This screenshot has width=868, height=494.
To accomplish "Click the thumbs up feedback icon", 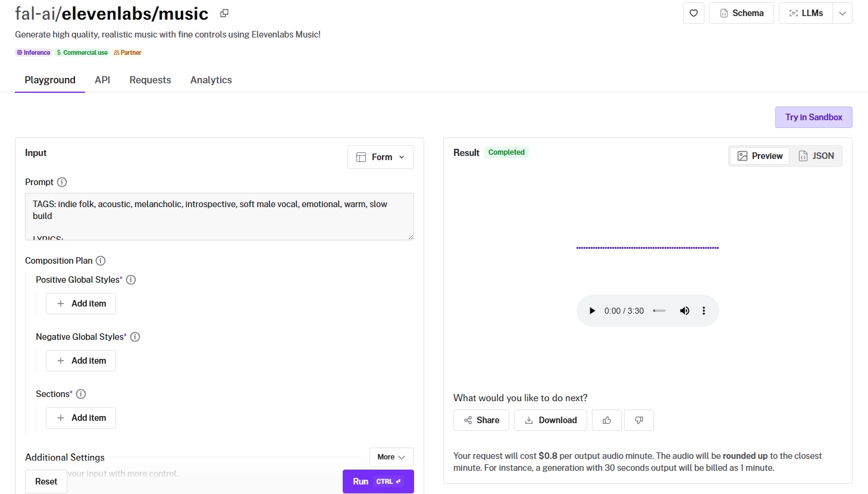I will [x=607, y=420].
